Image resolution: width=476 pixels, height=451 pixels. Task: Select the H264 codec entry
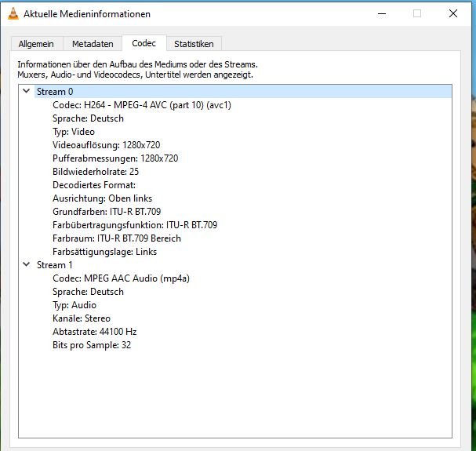pos(141,105)
